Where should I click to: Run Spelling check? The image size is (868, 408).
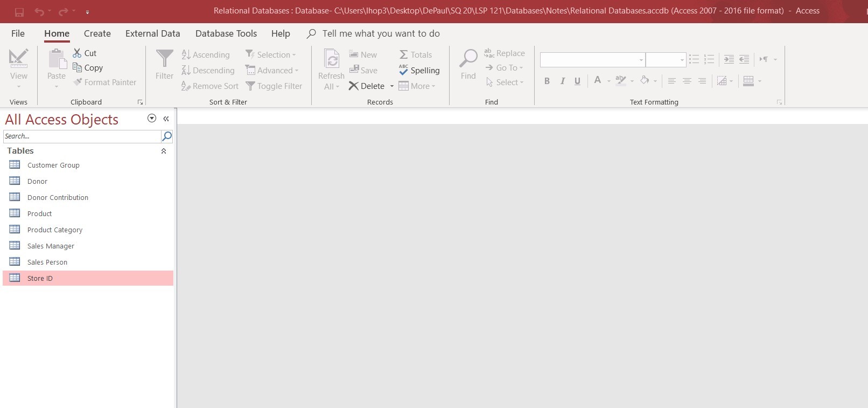[x=419, y=70]
